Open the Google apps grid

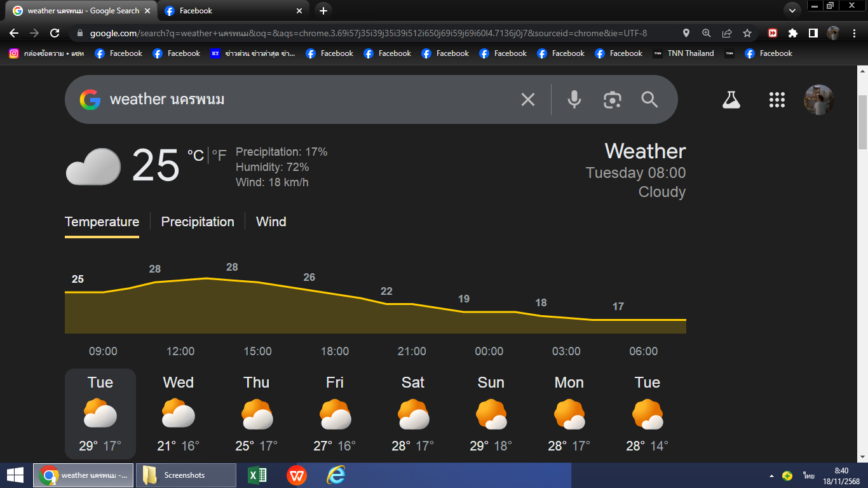(x=777, y=99)
